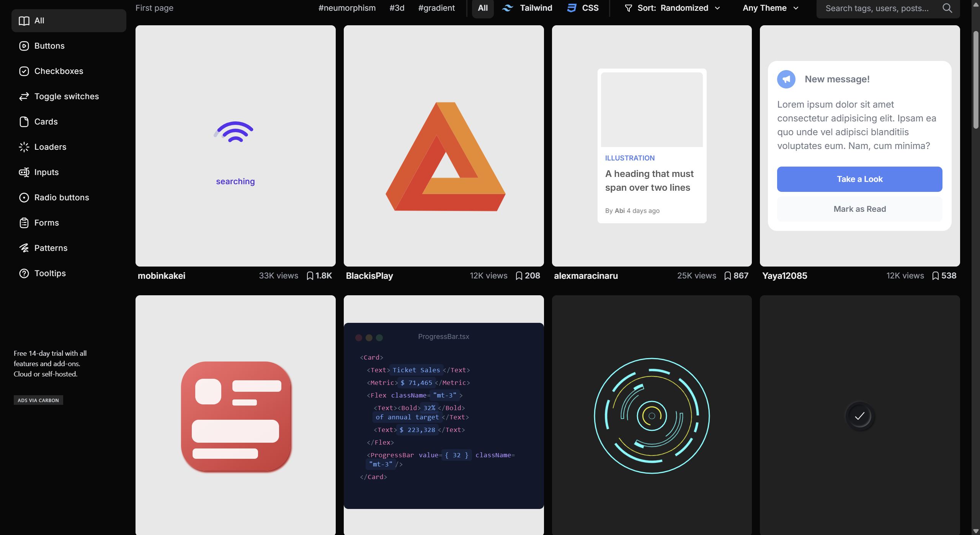Bookmark the alexmaracinaru card post

click(x=727, y=276)
